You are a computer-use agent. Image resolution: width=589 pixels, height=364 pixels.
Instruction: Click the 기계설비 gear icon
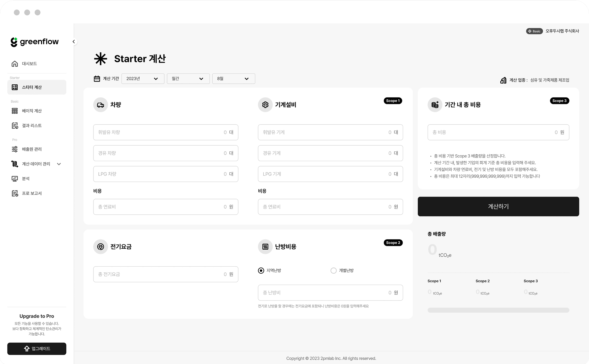click(x=265, y=105)
